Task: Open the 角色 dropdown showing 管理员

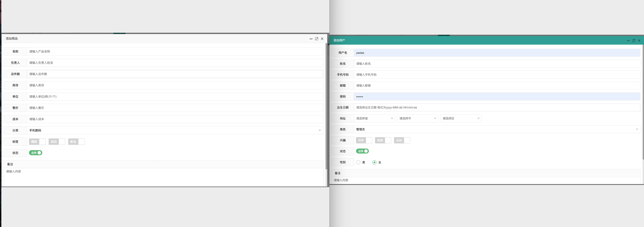Action: click(x=497, y=129)
